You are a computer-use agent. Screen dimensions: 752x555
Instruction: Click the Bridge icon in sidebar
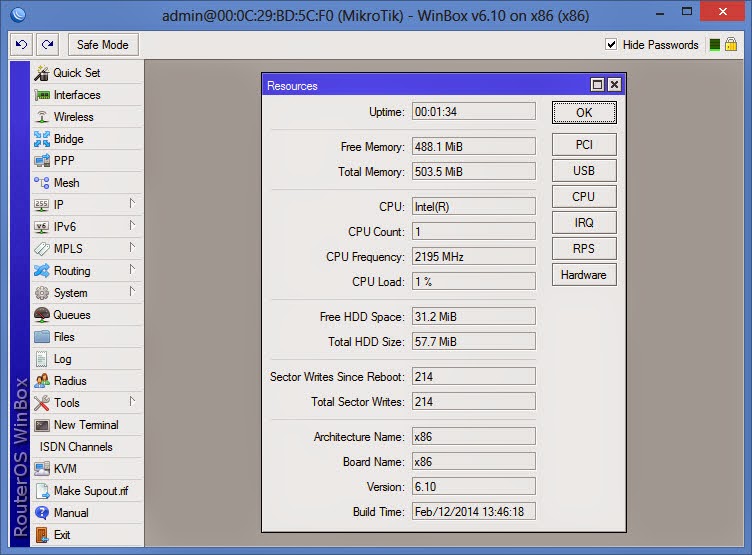42,139
